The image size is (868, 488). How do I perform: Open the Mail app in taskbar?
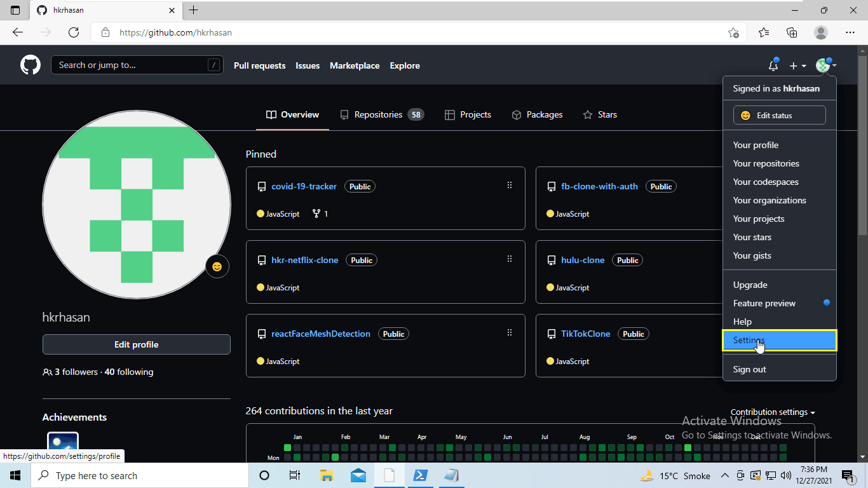point(358,475)
